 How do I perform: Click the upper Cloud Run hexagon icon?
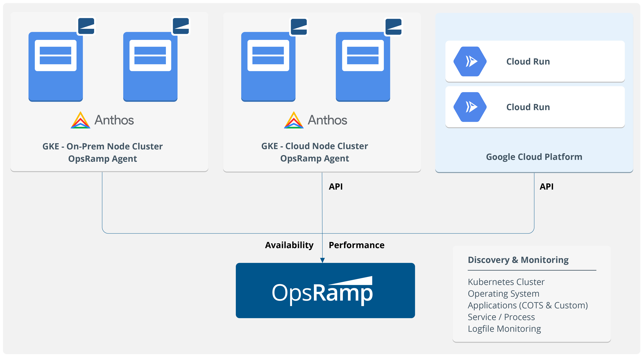tap(470, 61)
